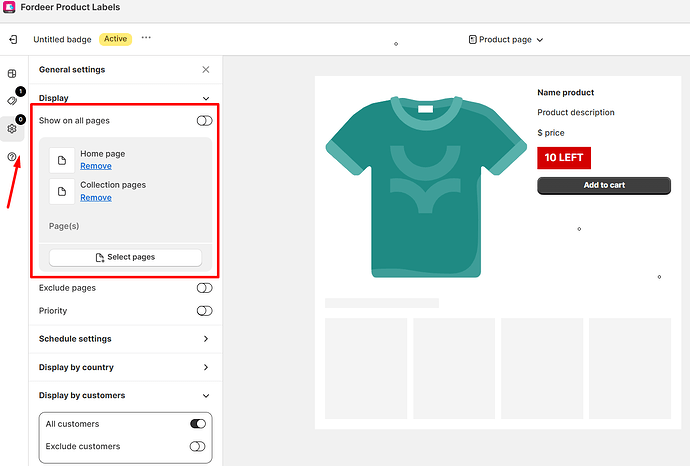The width and height of the screenshot is (690, 466).
Task: Open the help question mark icon
Action: tap(12, 157)
